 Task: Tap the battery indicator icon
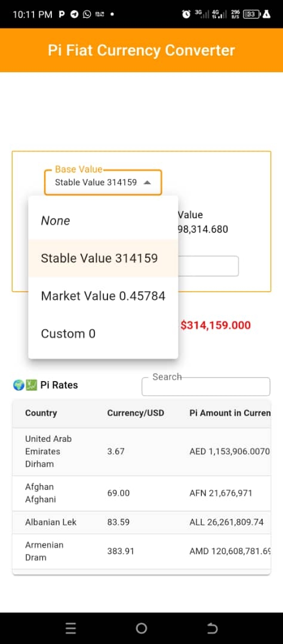252,14
